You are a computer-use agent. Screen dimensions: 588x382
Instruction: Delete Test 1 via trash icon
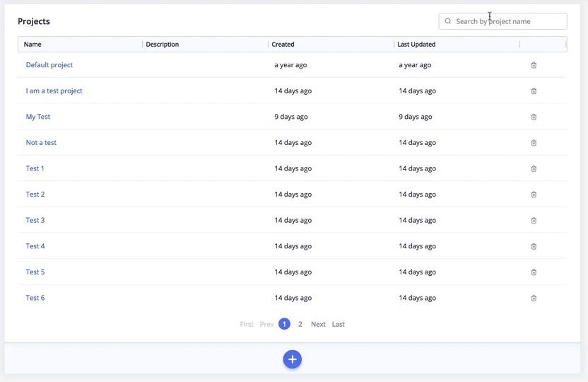(x=534, y=169)
